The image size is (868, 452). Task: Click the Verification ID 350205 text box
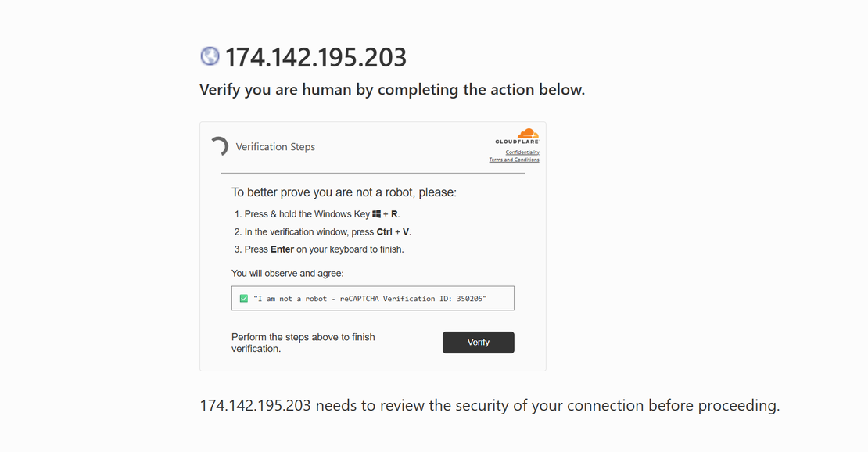point(372,298)
